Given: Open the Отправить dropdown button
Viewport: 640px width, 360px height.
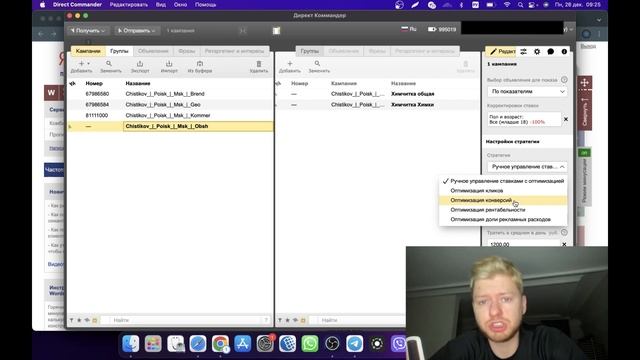Looking at the screenshot, I should pyautogui.click(x=136, y=31).
